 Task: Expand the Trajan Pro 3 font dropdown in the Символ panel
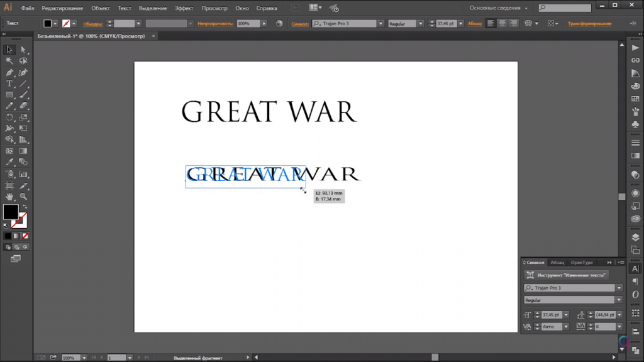619,288
